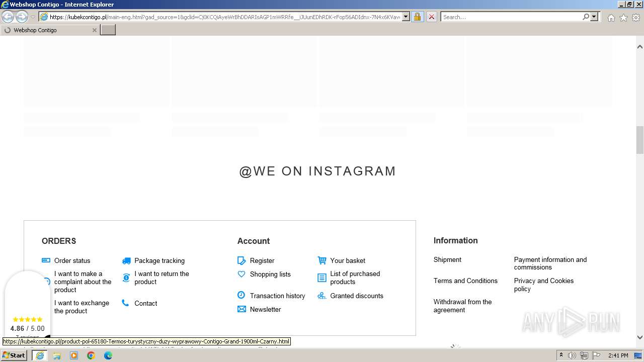
Task: Open browser Home page icon
Action: tap(611, 18)
